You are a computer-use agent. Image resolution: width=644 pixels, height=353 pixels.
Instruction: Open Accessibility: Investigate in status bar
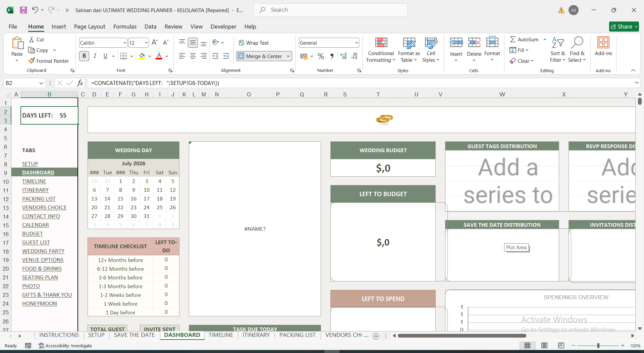pyautogui.click(x=65, y=346)
